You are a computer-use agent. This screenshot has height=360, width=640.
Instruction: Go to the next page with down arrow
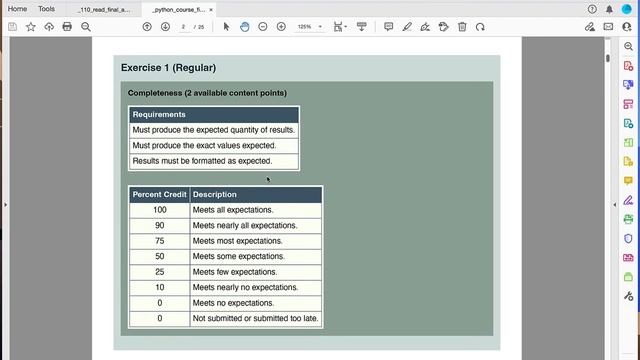click(165, 27)
